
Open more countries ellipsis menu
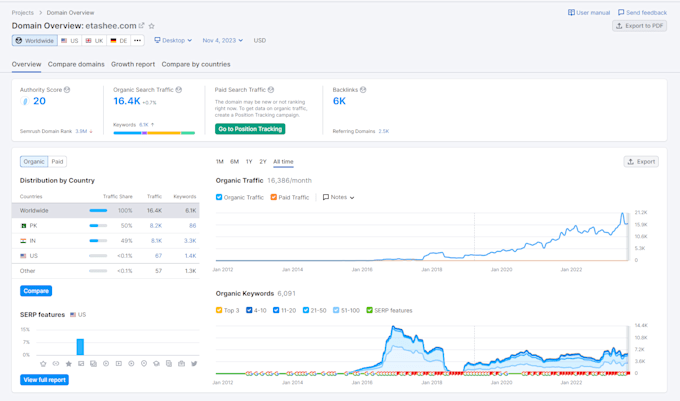[x=137, y=40]
